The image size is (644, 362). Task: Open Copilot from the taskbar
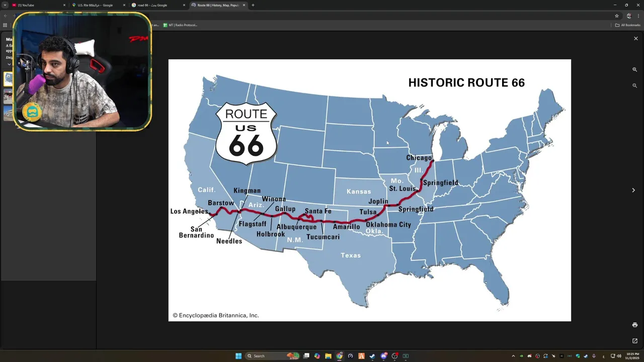(317, 356)
